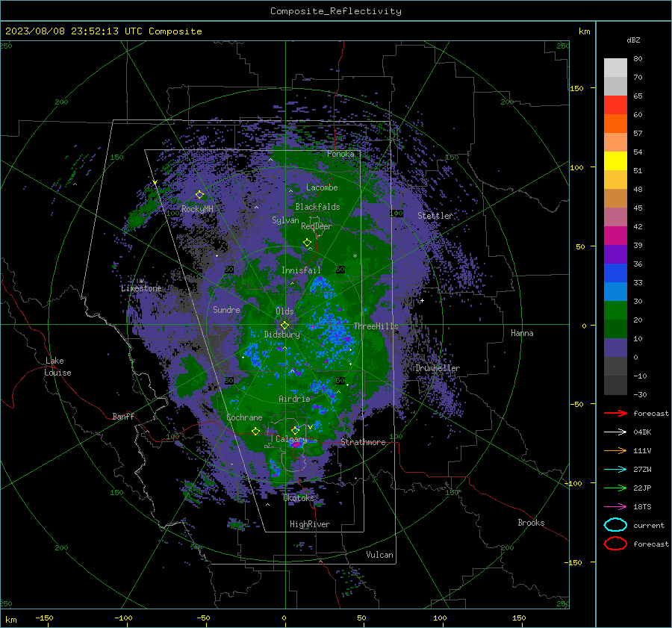The width and height of the screenshot is (672, 628).
Task: Click the yellow diamond marker below Cochrane
Action: 255,431
